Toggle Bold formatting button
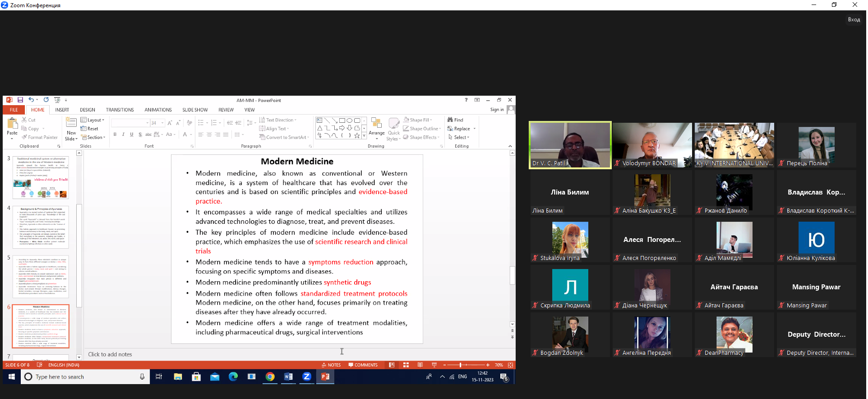868x399 pixels. (115, 135)
